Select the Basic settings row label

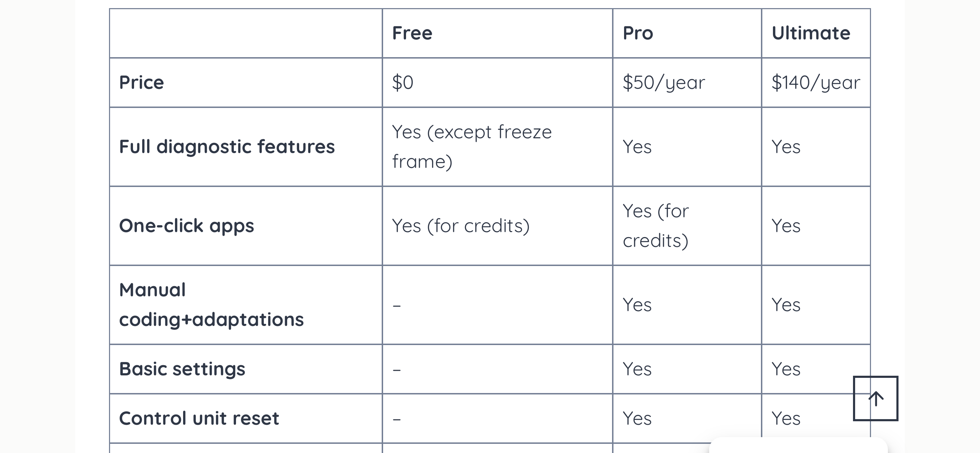pyautogui.click(x=182, y=369)
